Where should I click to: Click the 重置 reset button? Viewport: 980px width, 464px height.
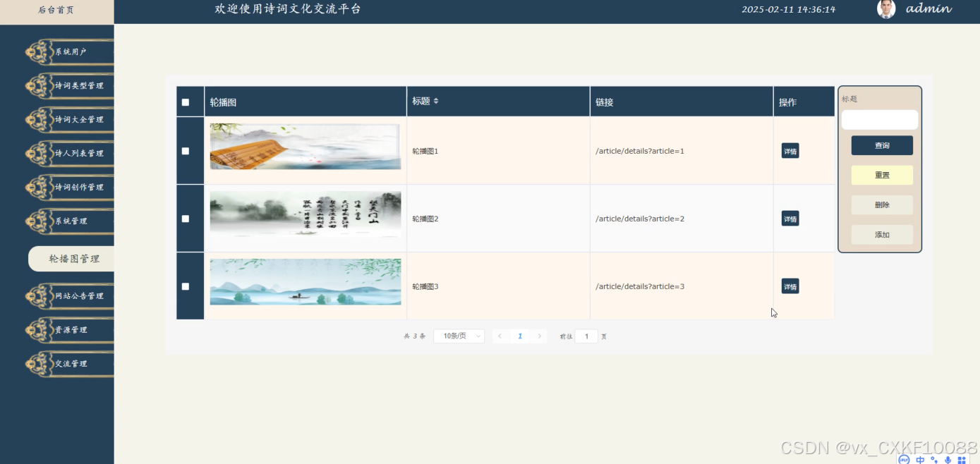coord(882,175)
